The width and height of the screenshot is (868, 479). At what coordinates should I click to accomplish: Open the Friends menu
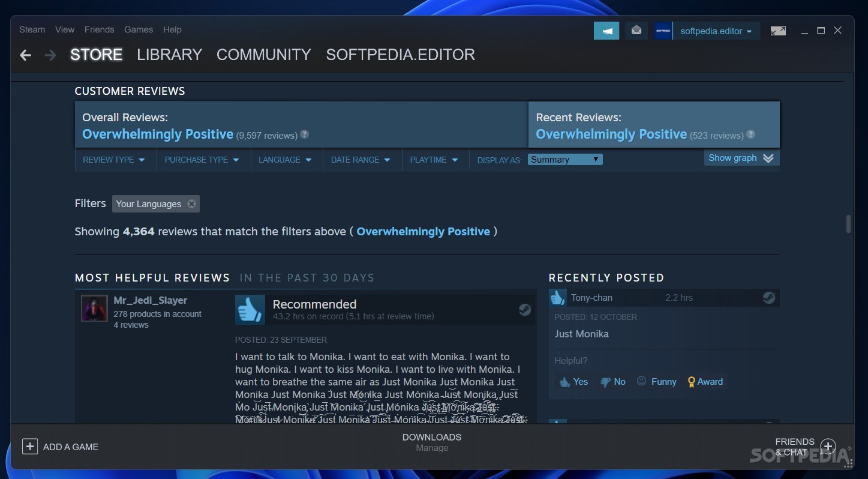[x=99, y=29]
